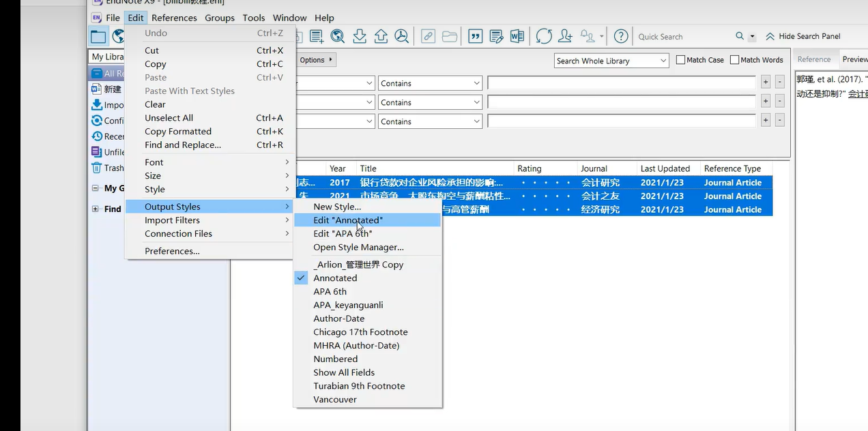Image resolution: width=868 pixels, height=431 pixels.
Task: Select the 新建 Word group icon
Action: pos(96,89)
